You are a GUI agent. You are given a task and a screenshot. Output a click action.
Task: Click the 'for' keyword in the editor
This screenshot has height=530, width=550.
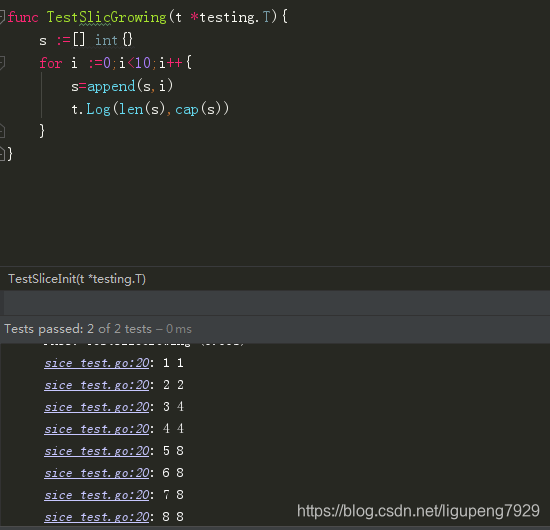(51, 63)
